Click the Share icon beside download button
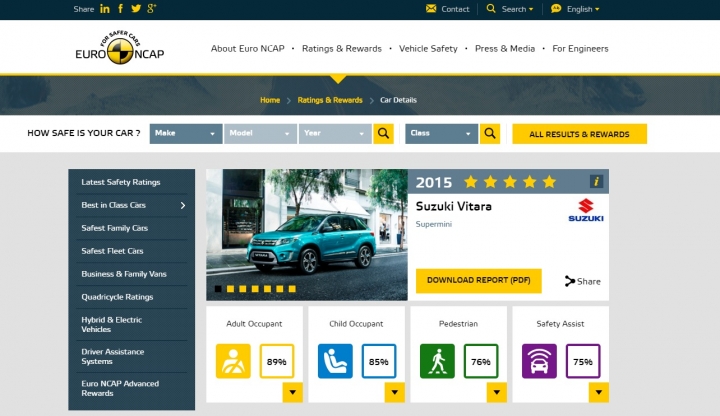The width and height of the screenshot is (720, 416). click(569, 281)
